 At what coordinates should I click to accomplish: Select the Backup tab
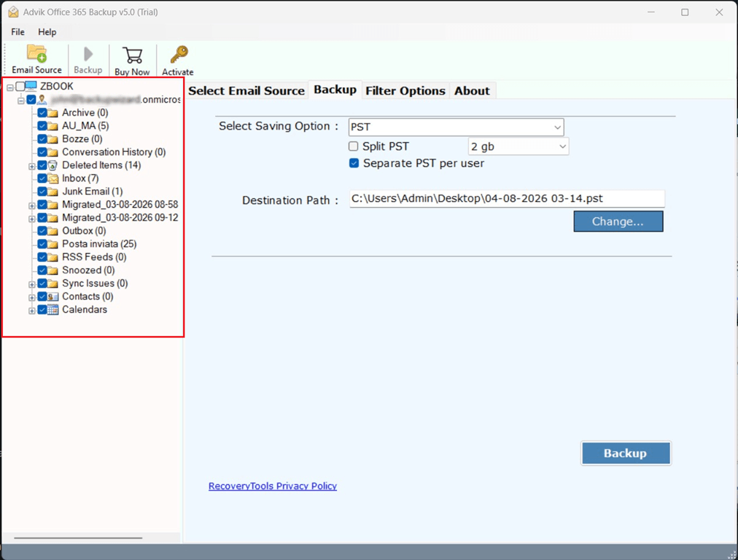click(335, 90)
